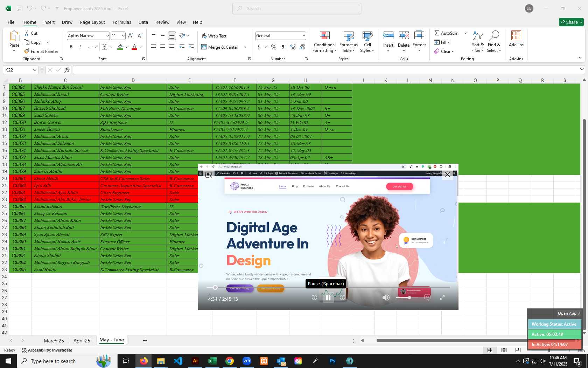Apply the comma style format
The height and width of the screenshot is (368, 588).
[x=283, y=47]
